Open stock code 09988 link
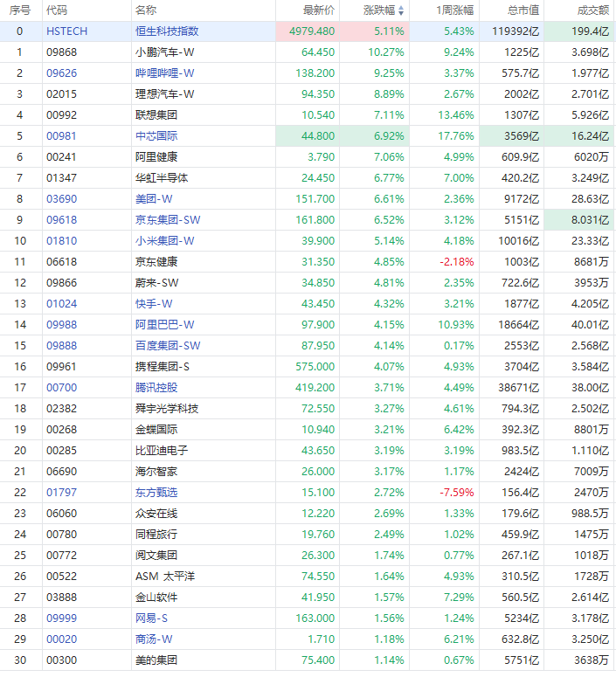 click(x=62, y=325)
